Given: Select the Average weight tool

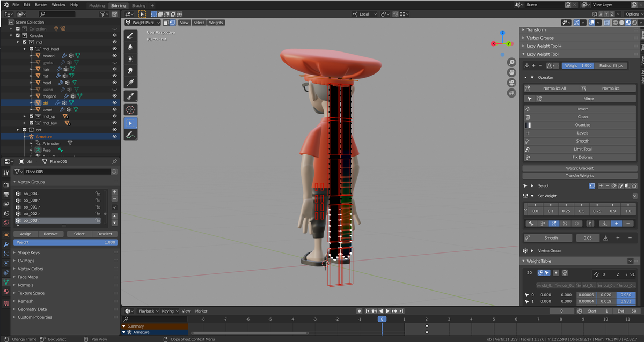Looking at the screenshot, I should (130, 58).
